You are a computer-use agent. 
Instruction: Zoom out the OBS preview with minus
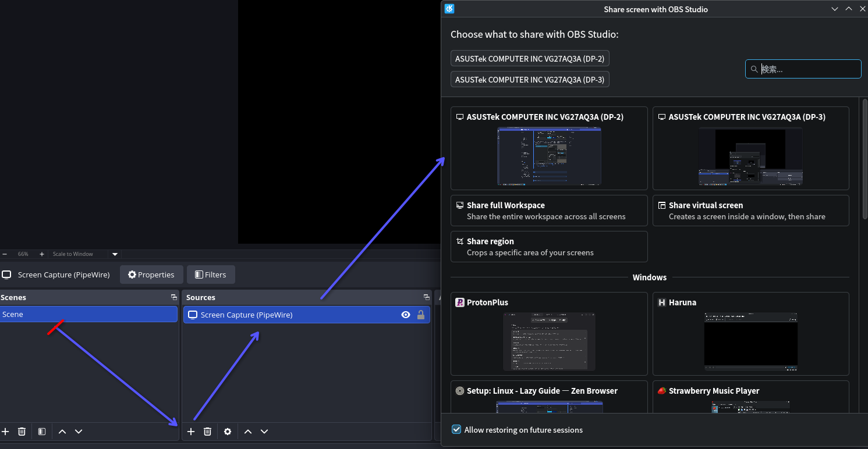click(x=5, y=254)
